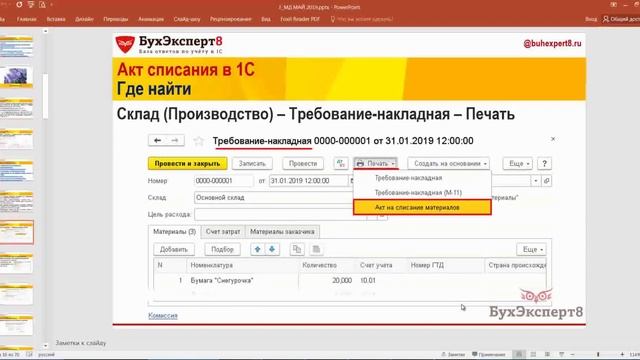Click the Склад field Основной склад
The width and height of the screenshot is (640, 360).
pyautogui.click(x=273, y=198)
